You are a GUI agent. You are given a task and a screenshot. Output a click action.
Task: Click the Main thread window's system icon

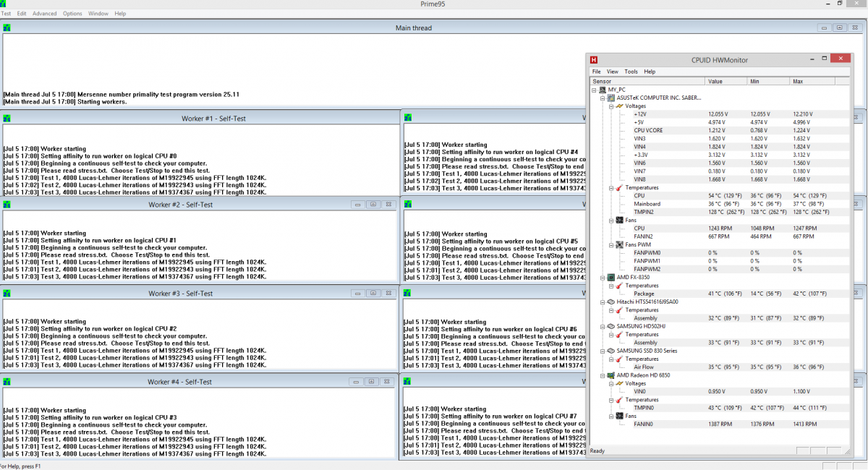point(7,28)
